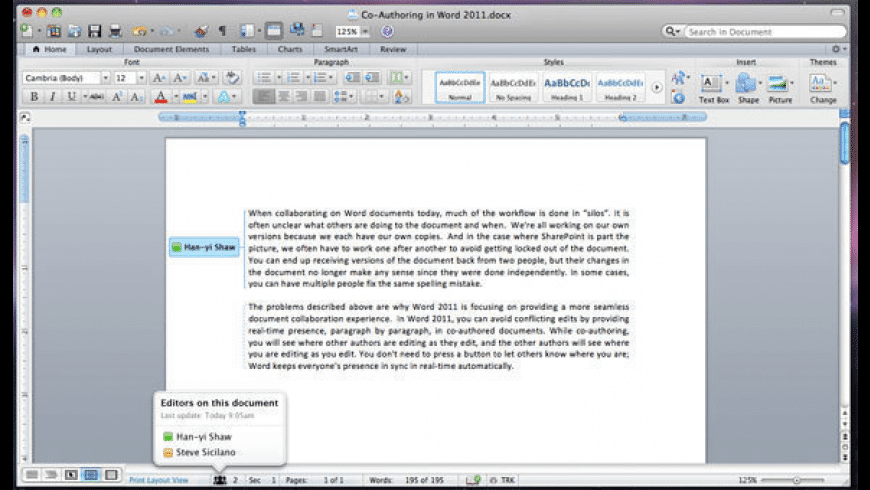Increase font size with larger A icon

click(159, 78)
